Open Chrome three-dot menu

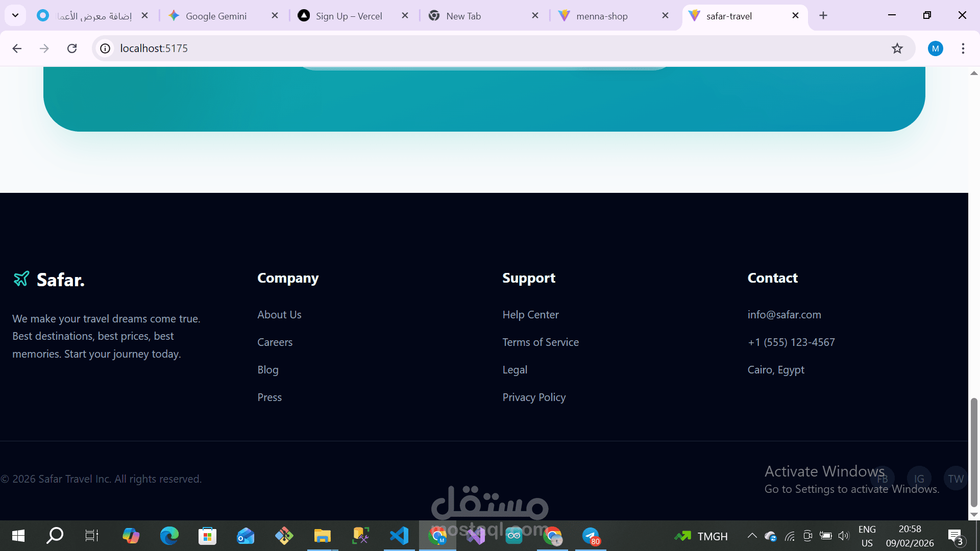click(x=963, y=48)
